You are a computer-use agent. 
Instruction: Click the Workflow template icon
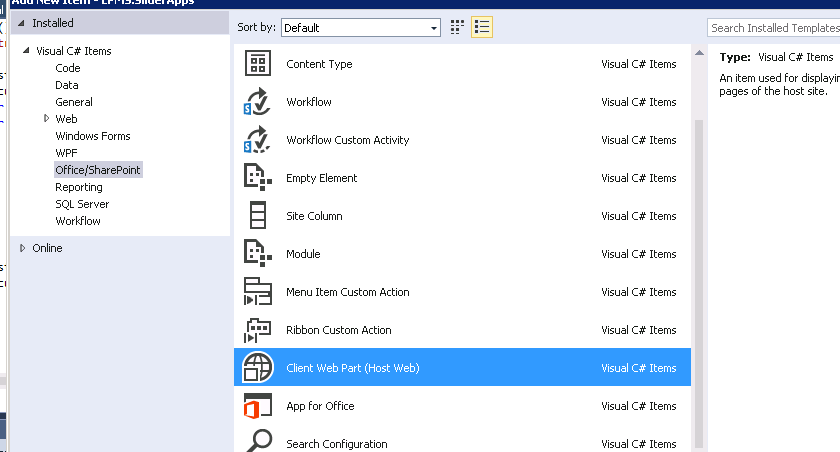click(258, 102)
